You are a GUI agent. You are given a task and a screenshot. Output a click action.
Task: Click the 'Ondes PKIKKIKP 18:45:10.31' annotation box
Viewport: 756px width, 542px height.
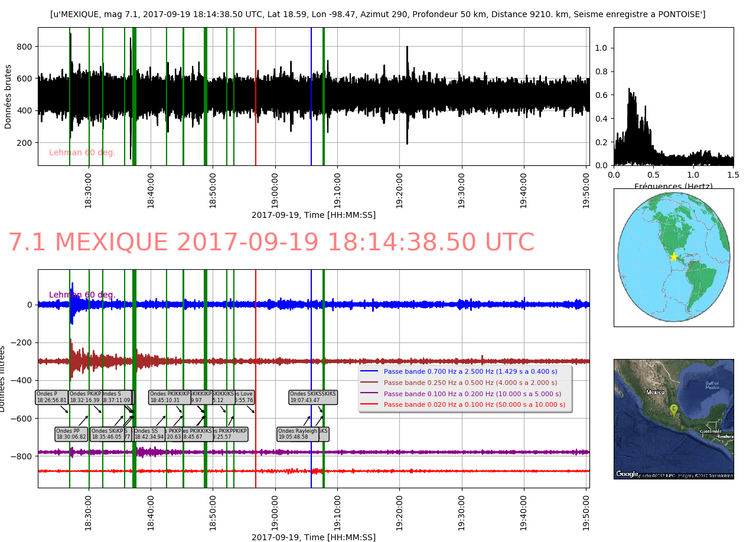[168, 397]
